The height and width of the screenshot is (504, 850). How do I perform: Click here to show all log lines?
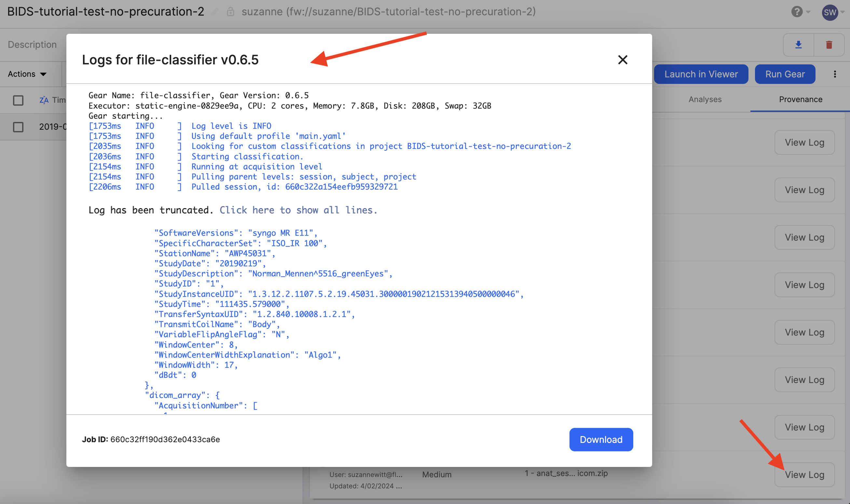click(298, 210)
